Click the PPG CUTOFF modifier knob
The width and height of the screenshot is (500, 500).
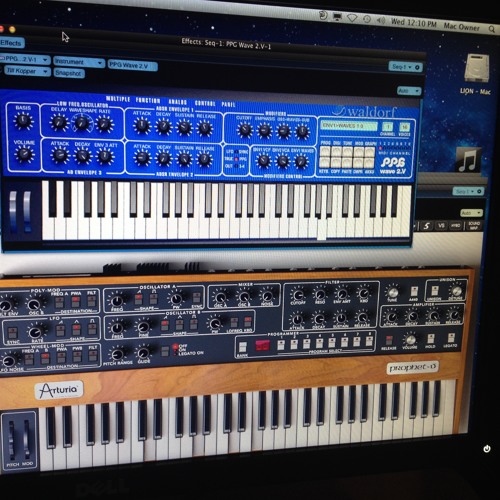(244, 130)
